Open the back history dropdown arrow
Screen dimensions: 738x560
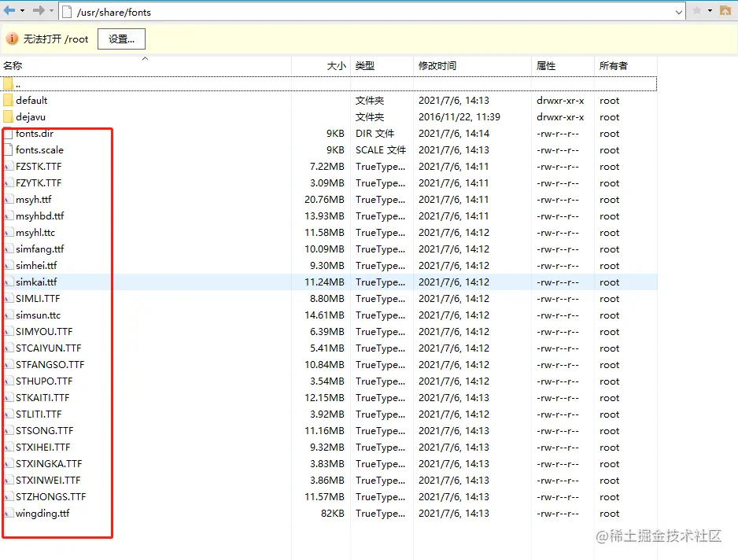22,10
